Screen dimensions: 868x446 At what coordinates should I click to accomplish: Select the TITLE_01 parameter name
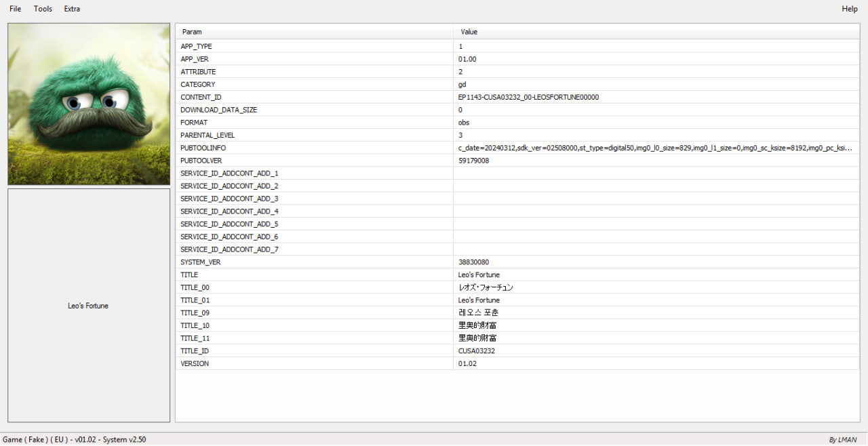pyautogui.click(x=195, y=300)
